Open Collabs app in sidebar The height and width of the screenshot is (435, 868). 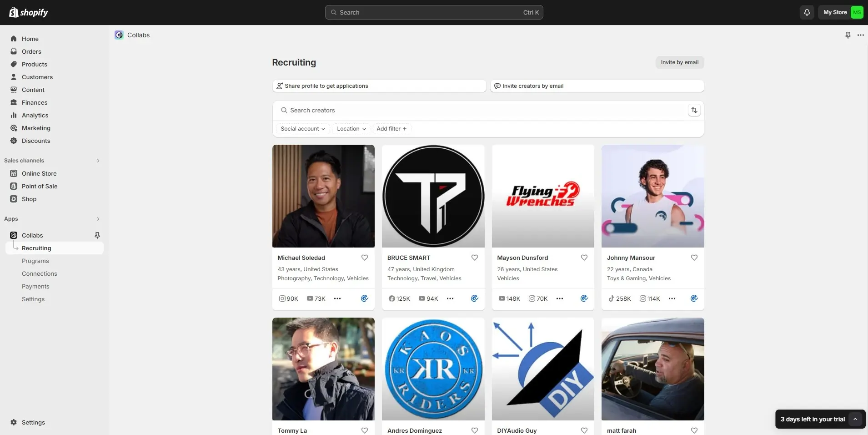pyautogui.click(x=32, y=235)
